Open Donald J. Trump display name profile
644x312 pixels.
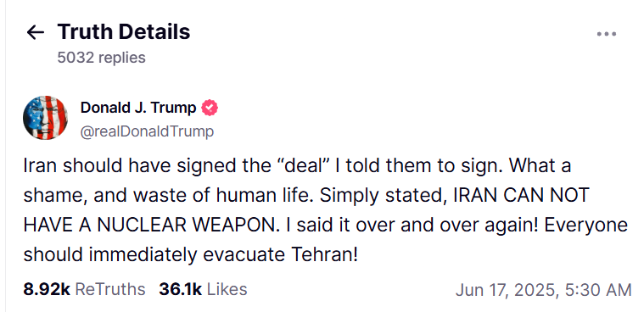tap(138, 108)
